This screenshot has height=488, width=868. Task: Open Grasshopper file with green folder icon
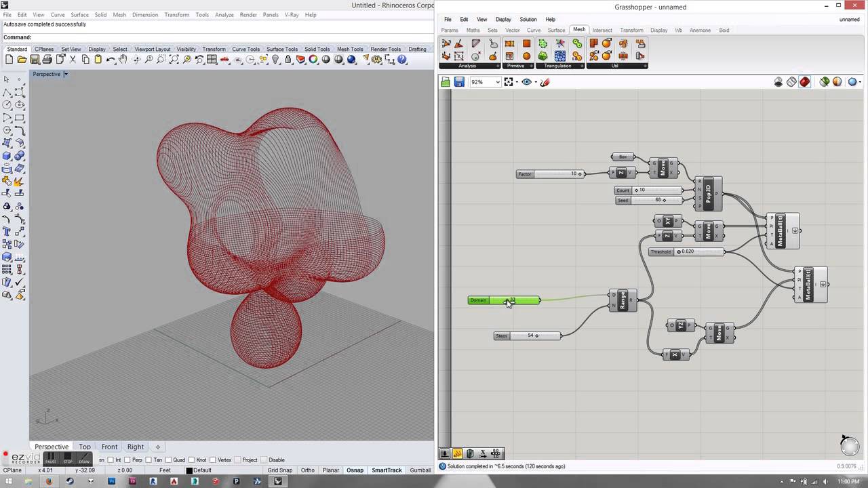(446, 82)
